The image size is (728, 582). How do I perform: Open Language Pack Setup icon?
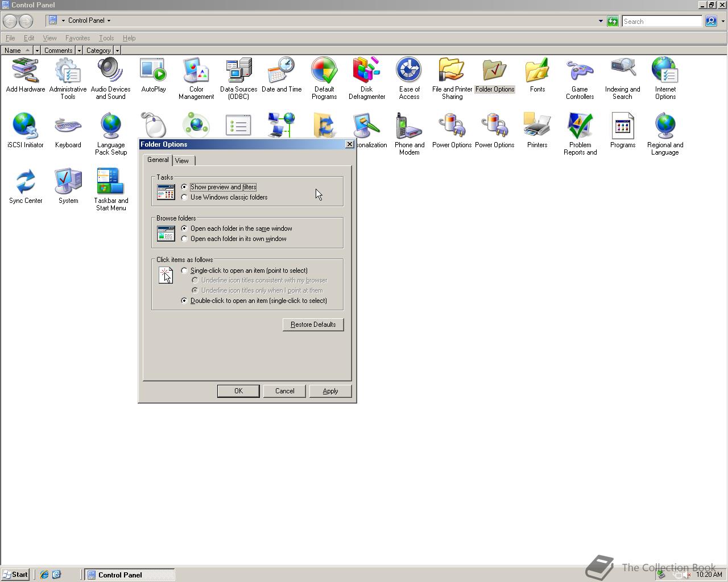coord(110,134)
